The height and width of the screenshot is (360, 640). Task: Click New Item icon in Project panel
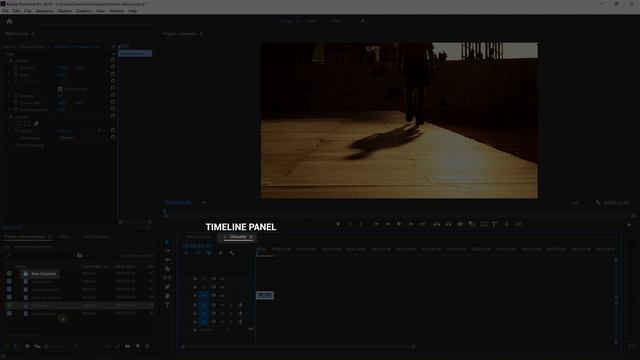pos(138,346)
